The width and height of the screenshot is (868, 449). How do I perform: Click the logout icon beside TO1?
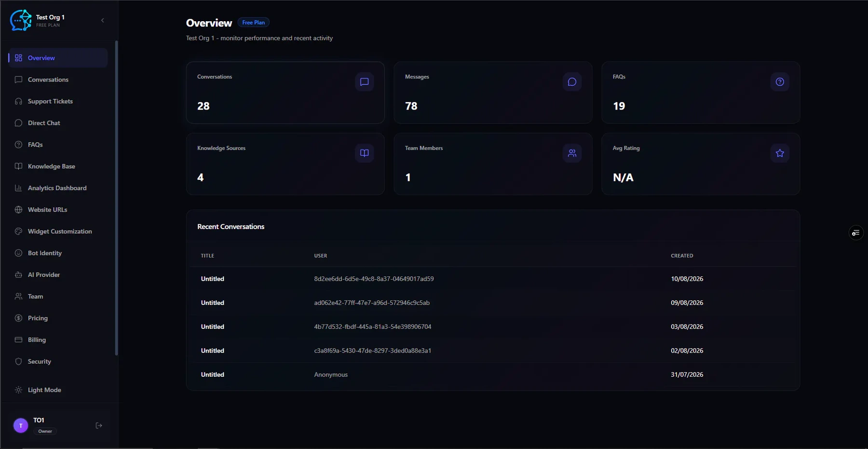(99, 425)
